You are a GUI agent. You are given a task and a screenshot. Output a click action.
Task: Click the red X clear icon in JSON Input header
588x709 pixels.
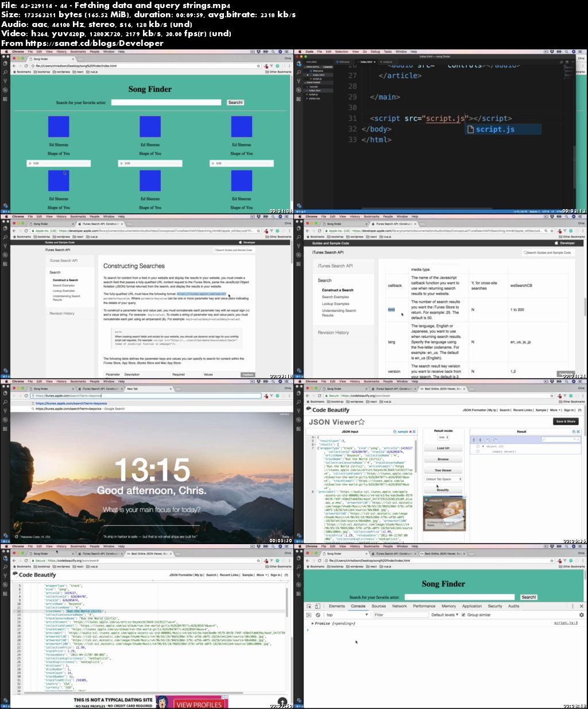click(411, 431)
